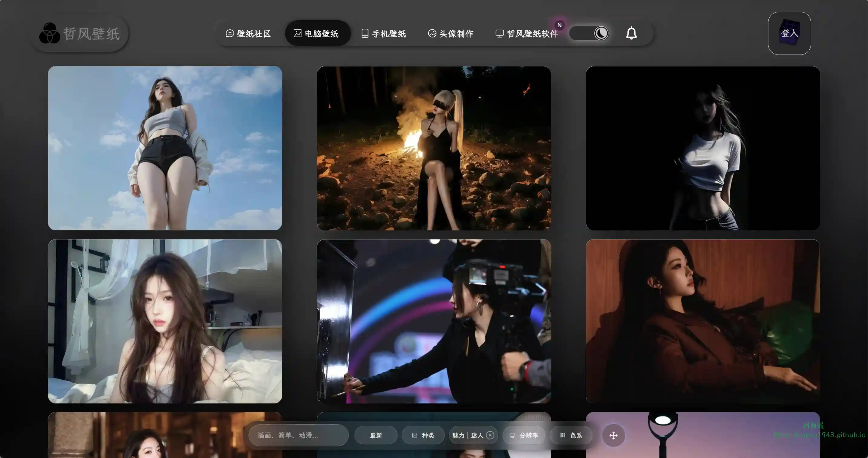Open the campfire blindfold wallpaper thumbnail
Image resolution: width=868 pixels, height=458 pixels.
pyautogui.click(x=434, y=148)
